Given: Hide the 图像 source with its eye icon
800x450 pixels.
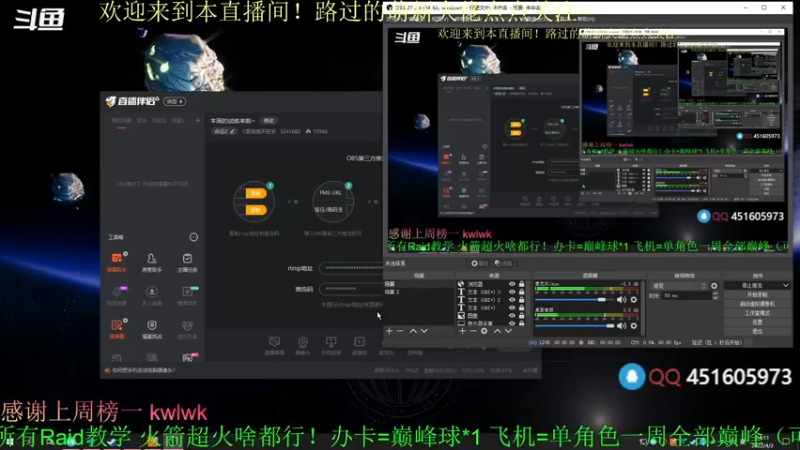Looking at the screenshot, I should [x=512, y=316].
